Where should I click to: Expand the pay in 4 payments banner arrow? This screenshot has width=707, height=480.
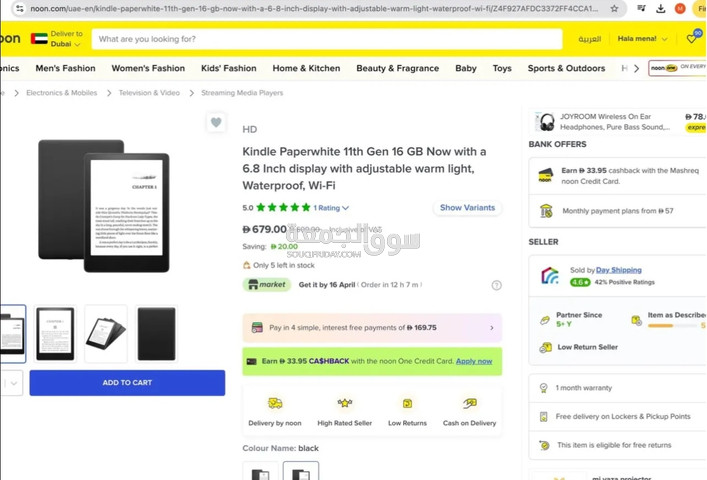(x=491, y=328)
